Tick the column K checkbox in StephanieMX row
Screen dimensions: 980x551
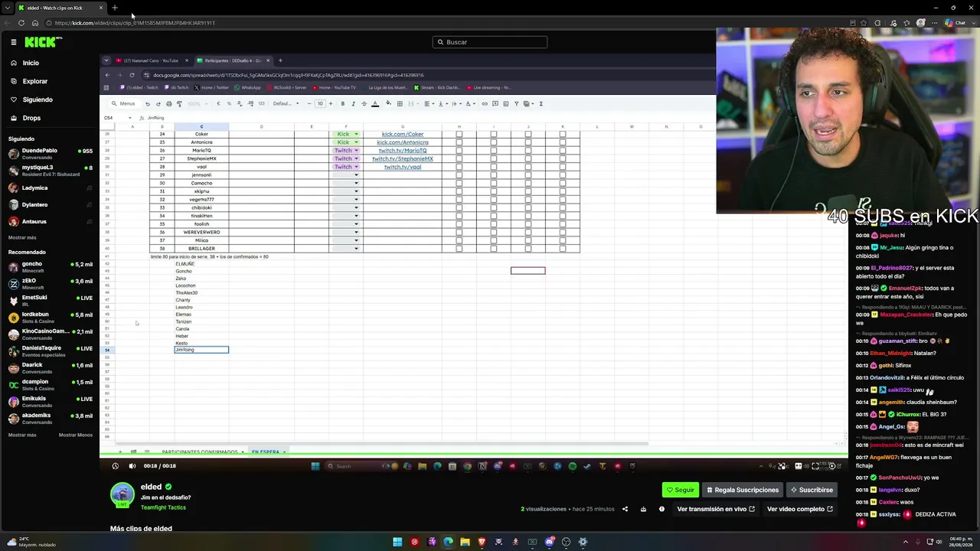(x=563, y=159)
